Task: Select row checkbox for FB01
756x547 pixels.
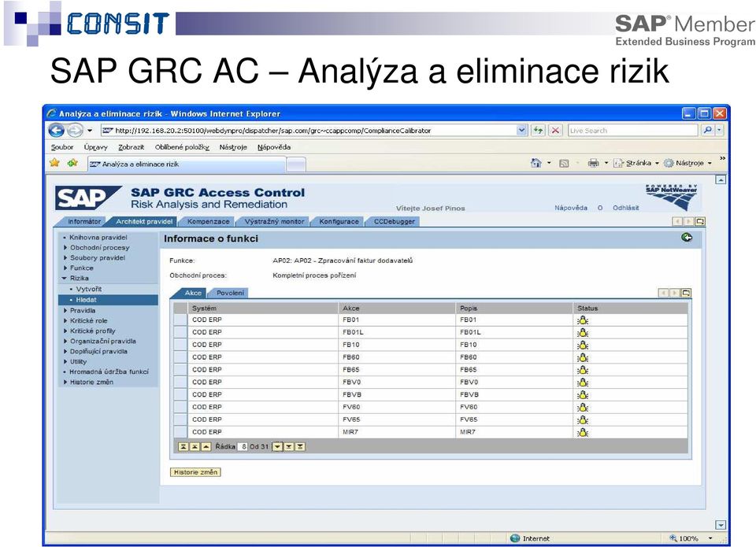Action: click(x=180, y=320)
